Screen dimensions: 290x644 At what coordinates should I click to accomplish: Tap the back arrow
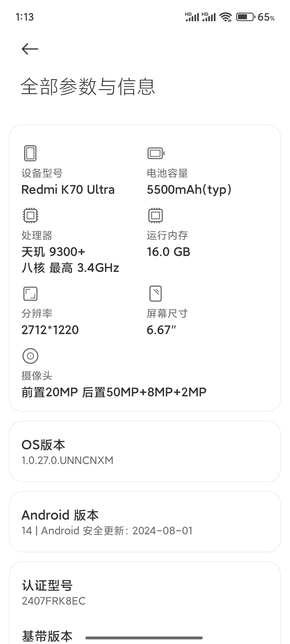pos(30,49)
